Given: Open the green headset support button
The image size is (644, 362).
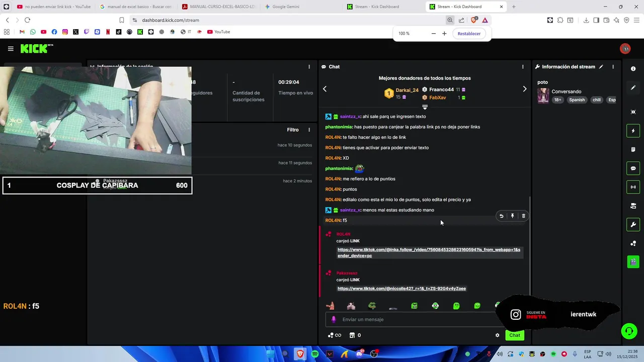Looking at the screenshot, I should (629, 331).
